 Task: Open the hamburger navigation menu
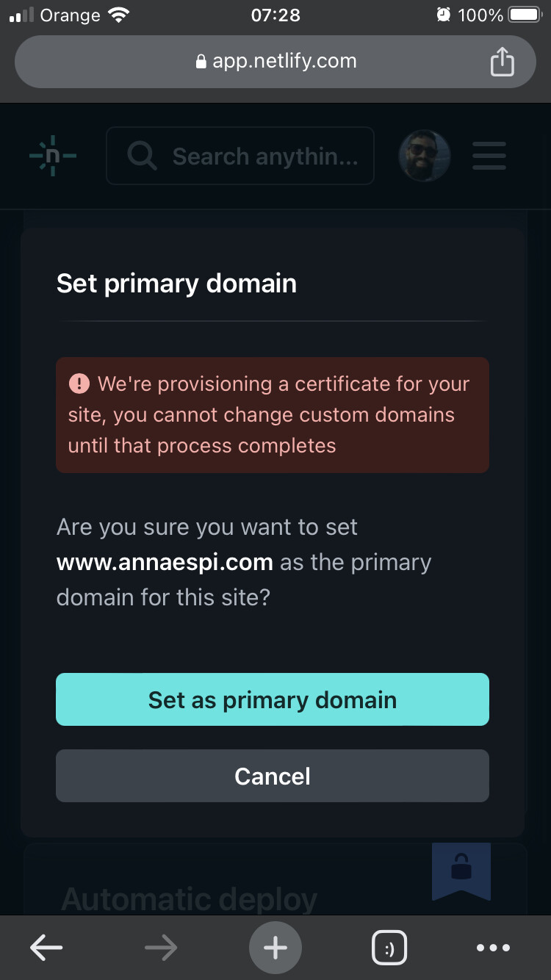[489, 156]
